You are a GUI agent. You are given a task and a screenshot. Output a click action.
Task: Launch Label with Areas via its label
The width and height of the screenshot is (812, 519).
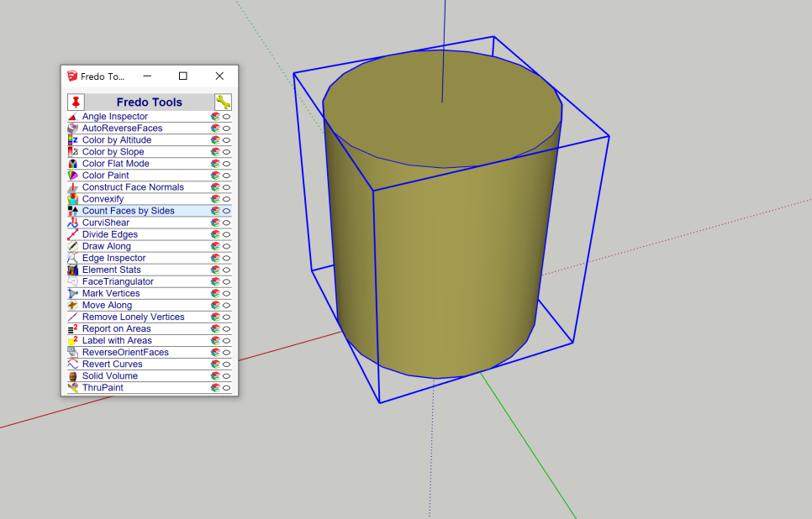click(x=117, y=340)
